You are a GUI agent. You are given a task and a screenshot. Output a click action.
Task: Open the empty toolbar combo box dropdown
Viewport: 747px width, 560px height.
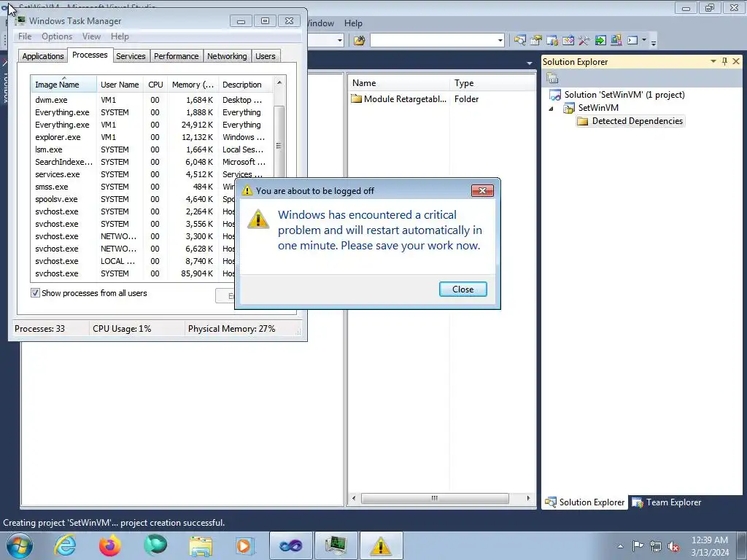pyautogui.click(x=500, y=41)
